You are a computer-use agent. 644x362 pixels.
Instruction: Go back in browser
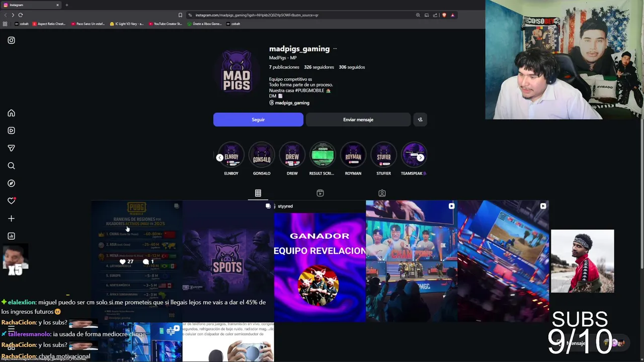[5, 15]
